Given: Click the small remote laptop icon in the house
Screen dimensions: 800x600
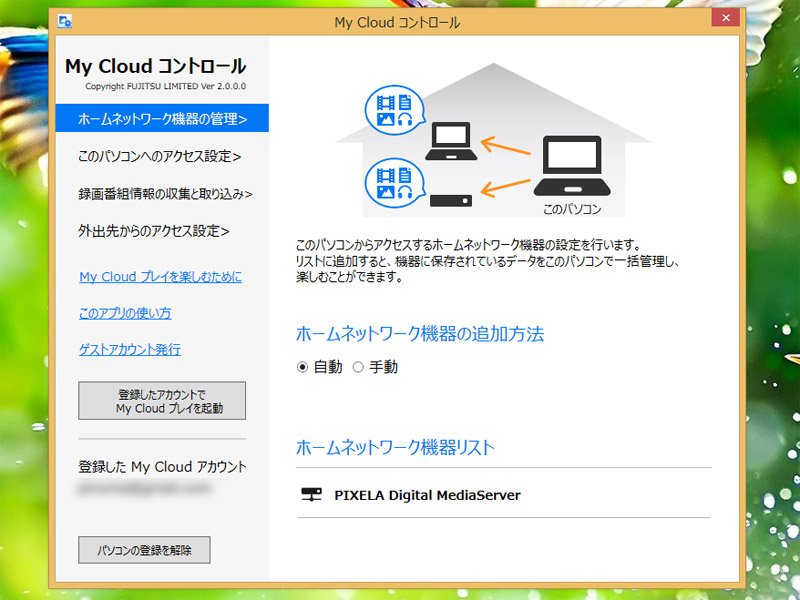Looking at the screenshot, I should 451,142.
